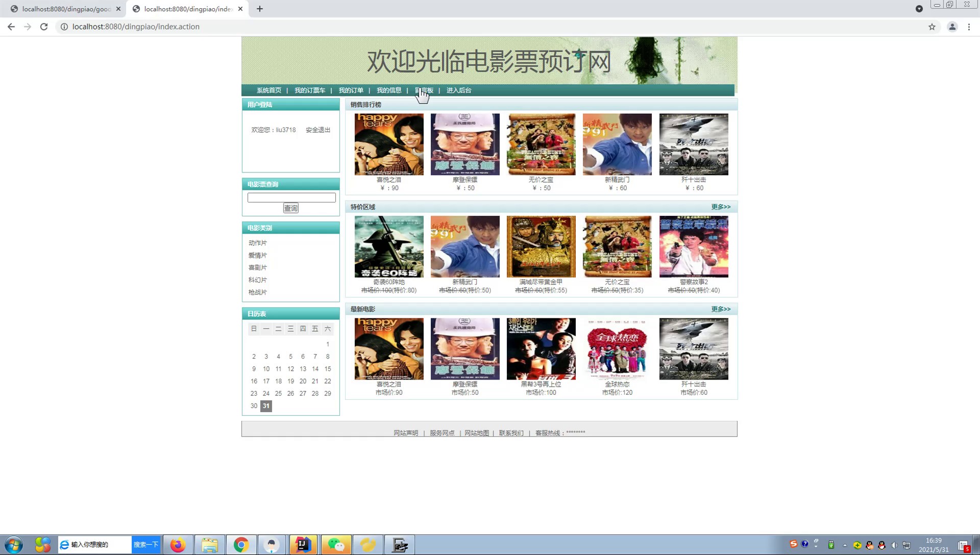Open 我的订票车 in the navigation bar
This screenshot has width=980, height=555.
click(310, 90)
